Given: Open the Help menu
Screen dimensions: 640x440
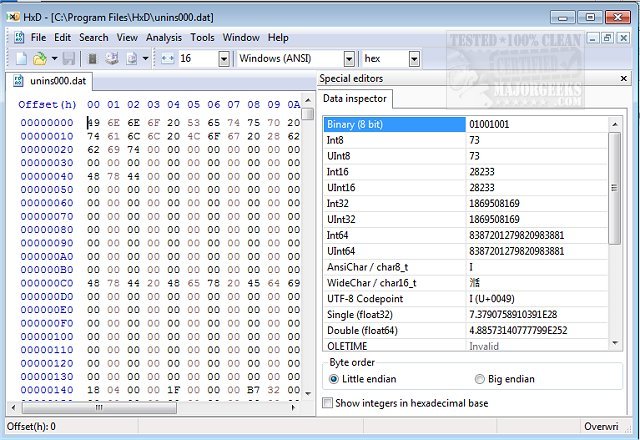Looking at the screenshot, I should click(x=278, y=38).
